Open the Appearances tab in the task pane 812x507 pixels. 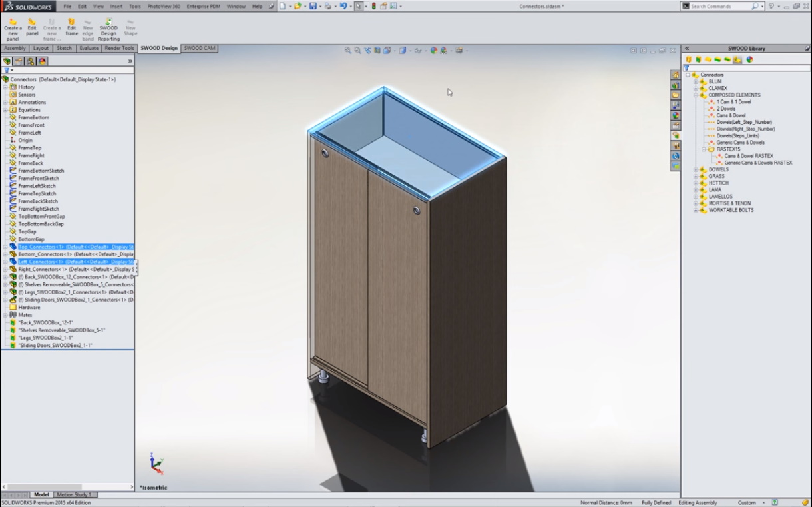(x=676, y=115)
